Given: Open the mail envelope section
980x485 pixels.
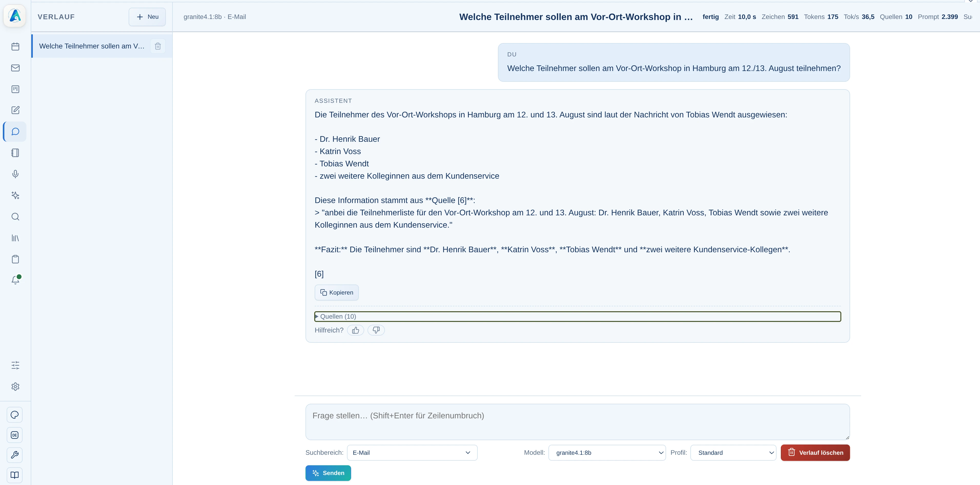Looking at the screenshot, I should 15,68.
